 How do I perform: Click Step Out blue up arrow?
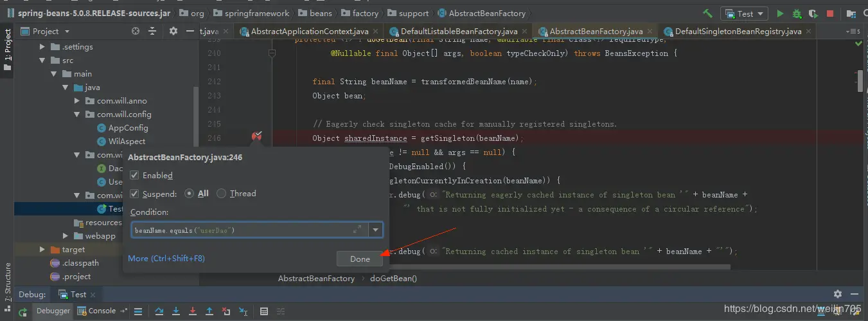209,311
